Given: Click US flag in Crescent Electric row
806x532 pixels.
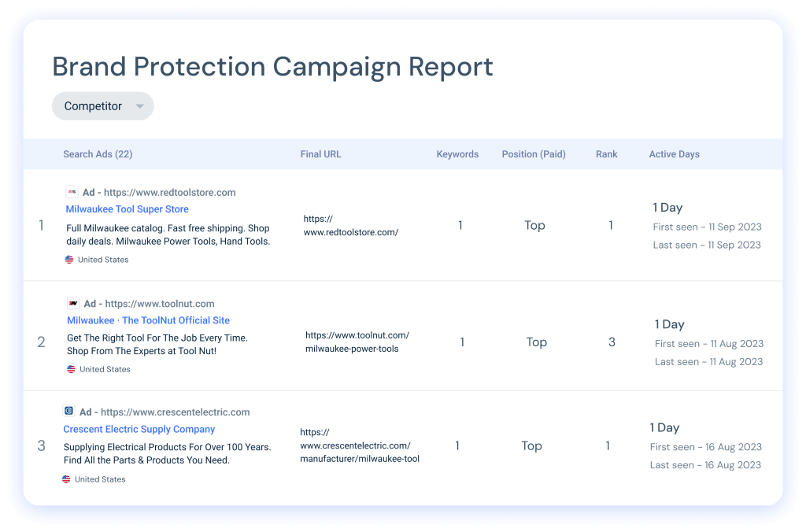Looking at the screenshot, I should pyautogui.click(x=66, y=479).
